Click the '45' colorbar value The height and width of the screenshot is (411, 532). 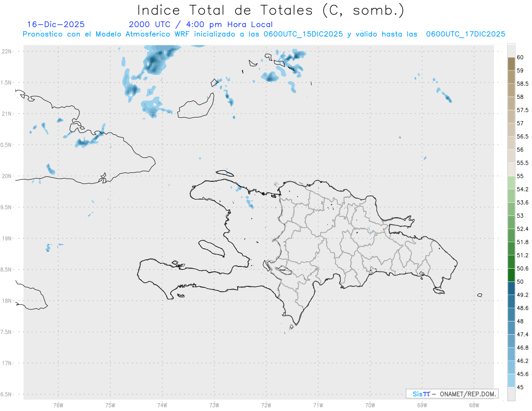(x=520, y=387)
